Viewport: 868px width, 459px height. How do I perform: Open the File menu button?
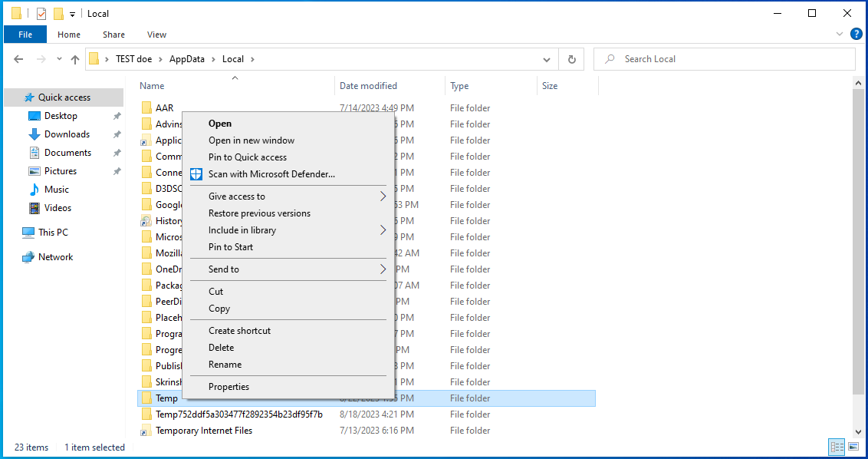pos(25,35)
